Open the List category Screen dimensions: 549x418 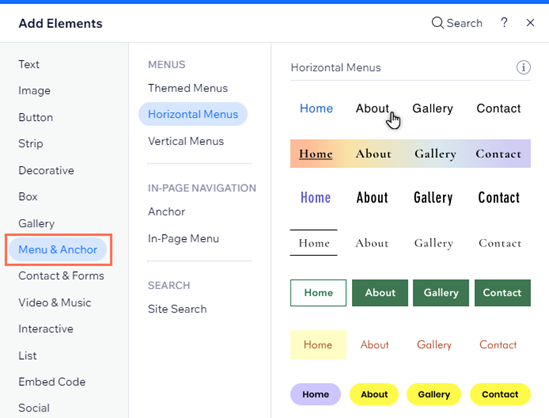click(27, 356)
